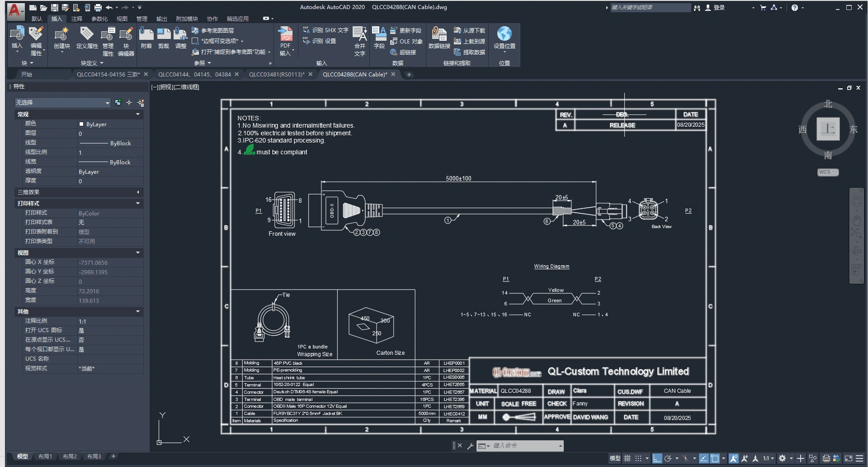Open the 注释 ribbon tab

(77, 19)
